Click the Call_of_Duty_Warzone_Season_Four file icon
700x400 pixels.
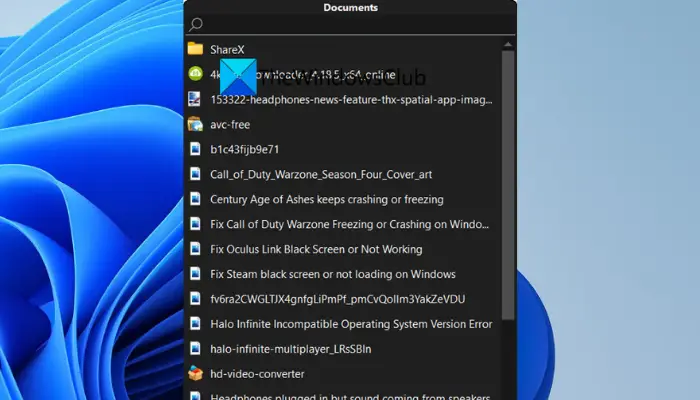click(x=195, y=174)
